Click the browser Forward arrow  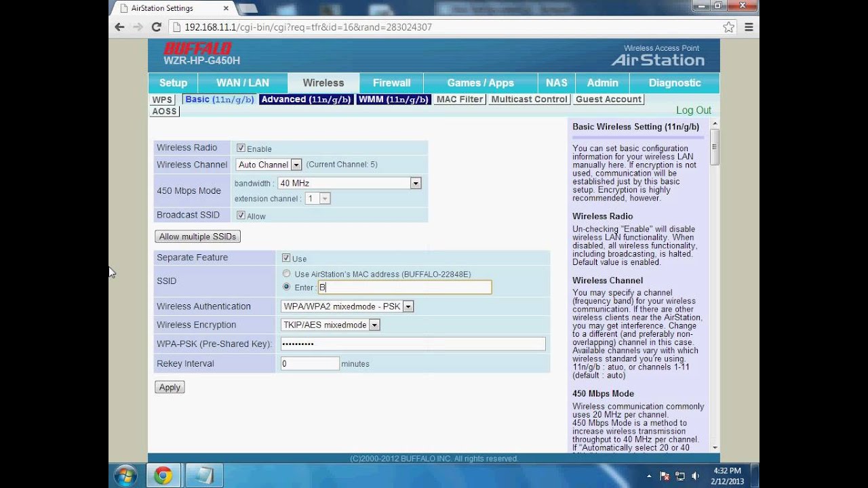pyautogui.click(x=138, y=27)
